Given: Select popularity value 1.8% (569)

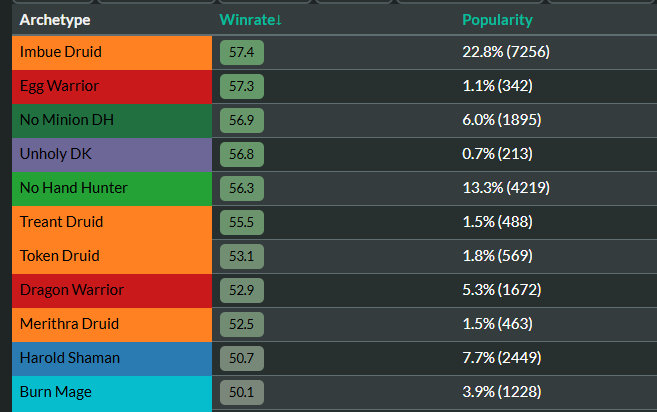Looking at the screenshot, I should click(497, 256).
